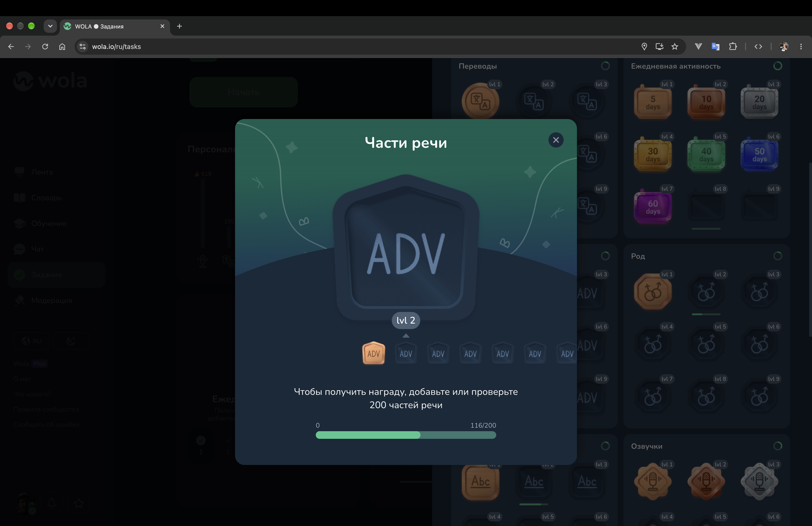Open the Сообщить об ошибке link

coord(46,425)
